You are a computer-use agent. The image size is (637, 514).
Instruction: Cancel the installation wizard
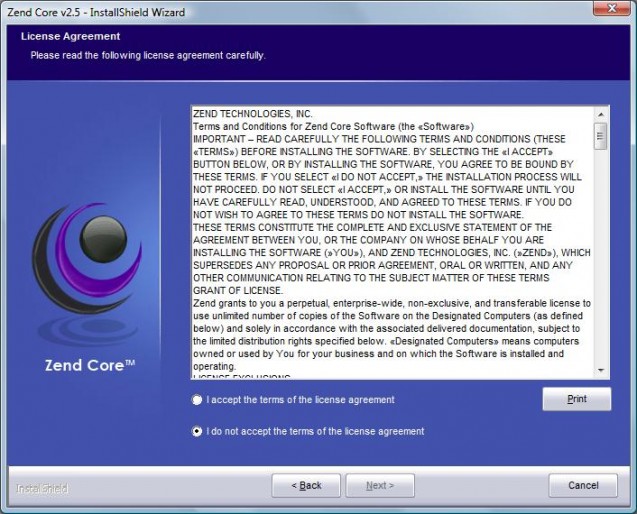pyautogui.click(x=583, y=485)
